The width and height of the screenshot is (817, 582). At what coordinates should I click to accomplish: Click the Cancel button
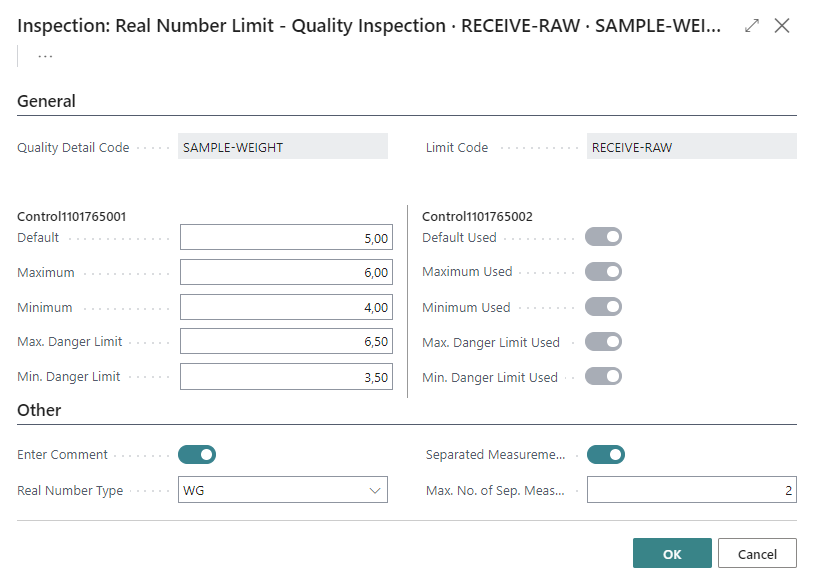pos(757,554)
